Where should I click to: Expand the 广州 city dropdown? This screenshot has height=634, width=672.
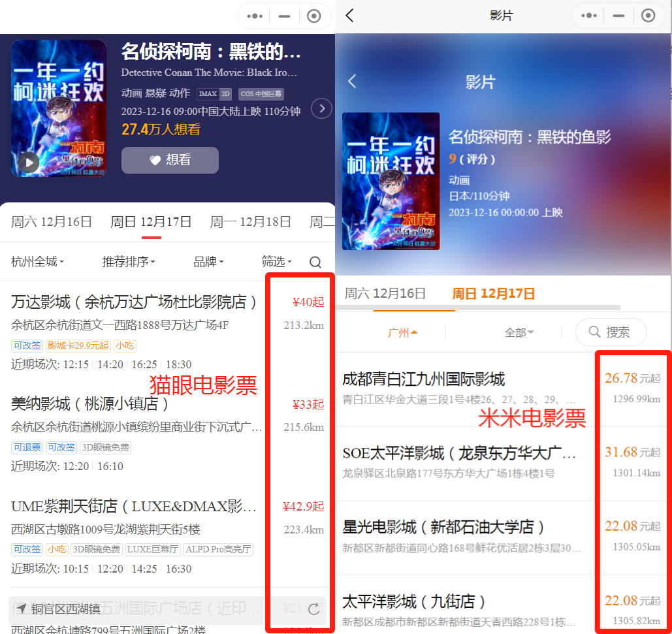point(402,332)
